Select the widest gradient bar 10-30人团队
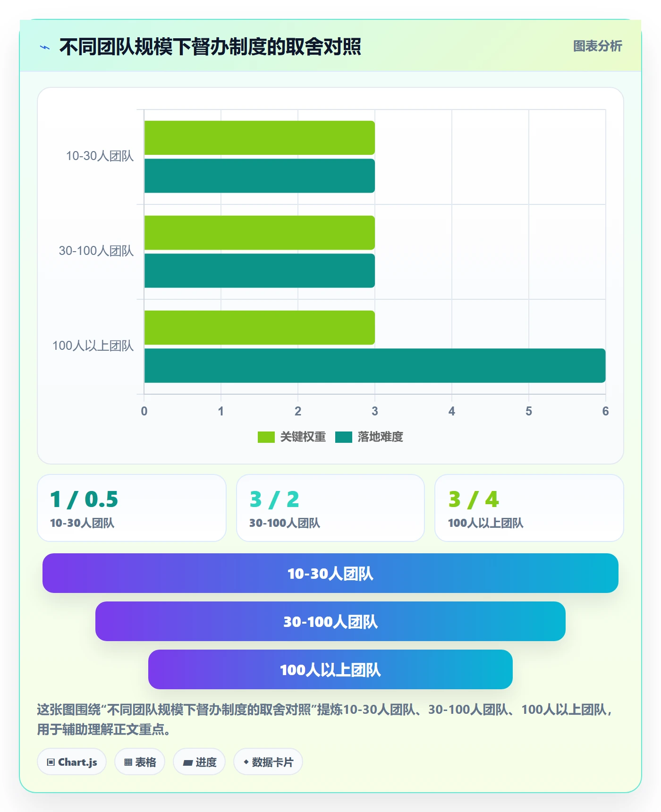 point(330,573)
